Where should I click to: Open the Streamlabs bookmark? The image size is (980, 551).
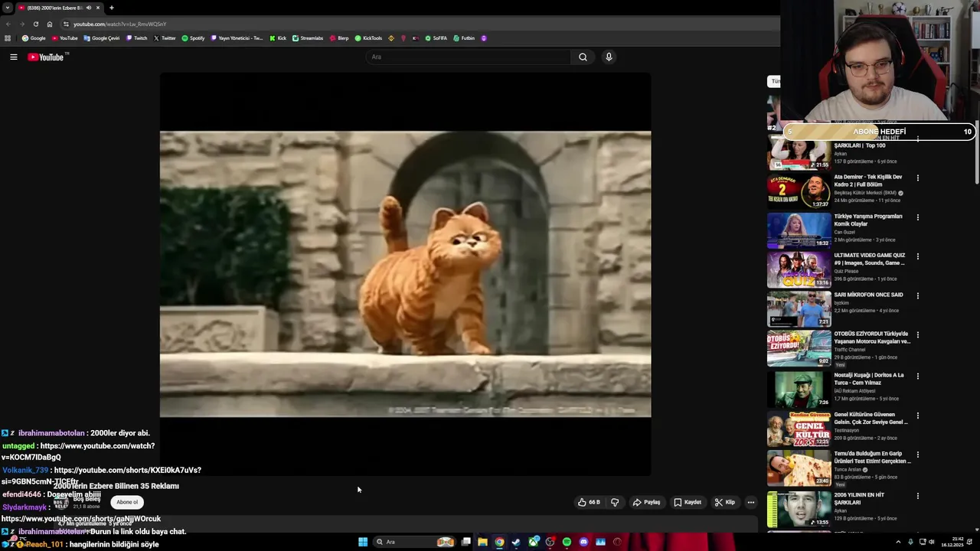pos(308,38)
